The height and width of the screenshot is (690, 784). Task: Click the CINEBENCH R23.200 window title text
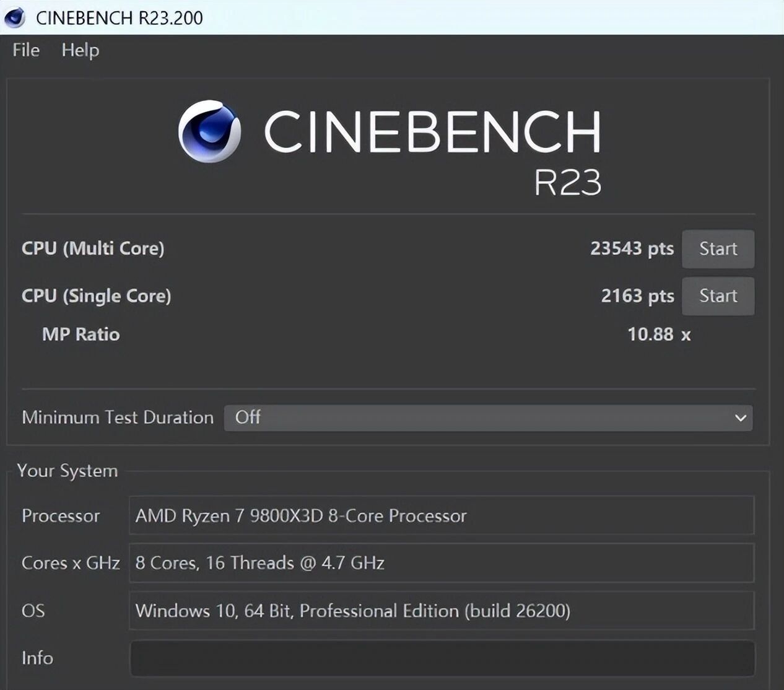[120, 17]
